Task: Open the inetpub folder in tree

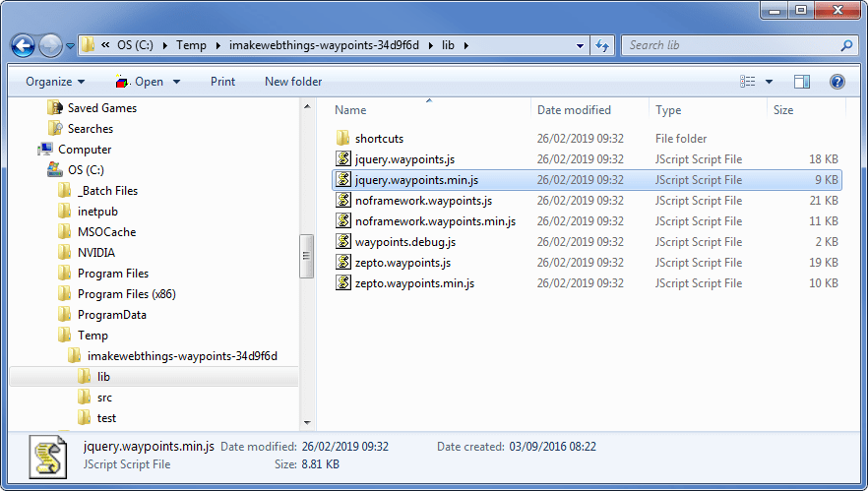Action: 97,212
